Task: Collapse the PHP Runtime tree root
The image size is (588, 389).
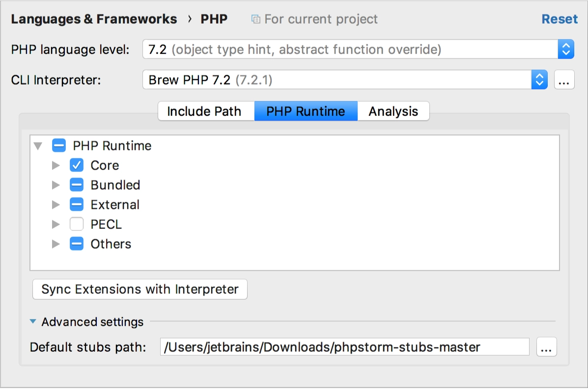Action: click(x=38, y=145)
